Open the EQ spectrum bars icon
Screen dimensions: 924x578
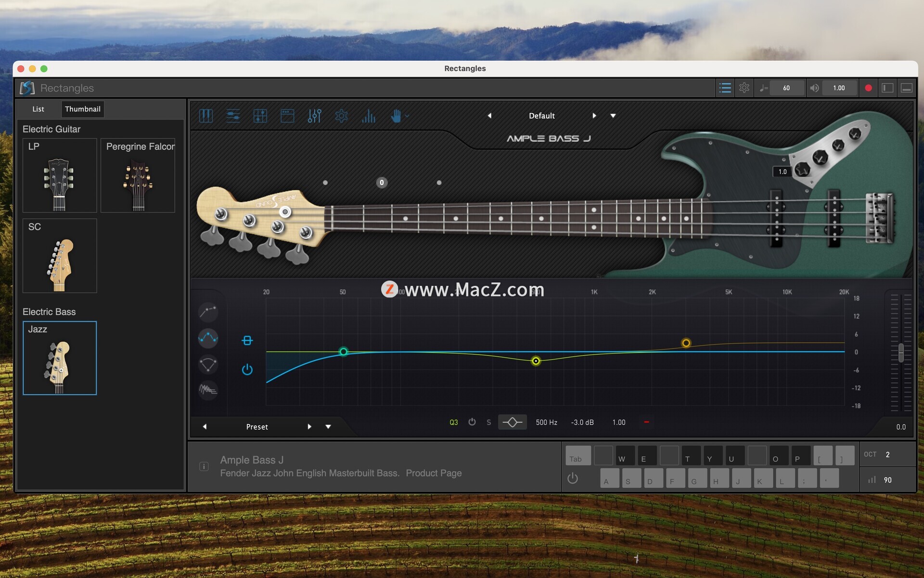[x=369, y=116]
